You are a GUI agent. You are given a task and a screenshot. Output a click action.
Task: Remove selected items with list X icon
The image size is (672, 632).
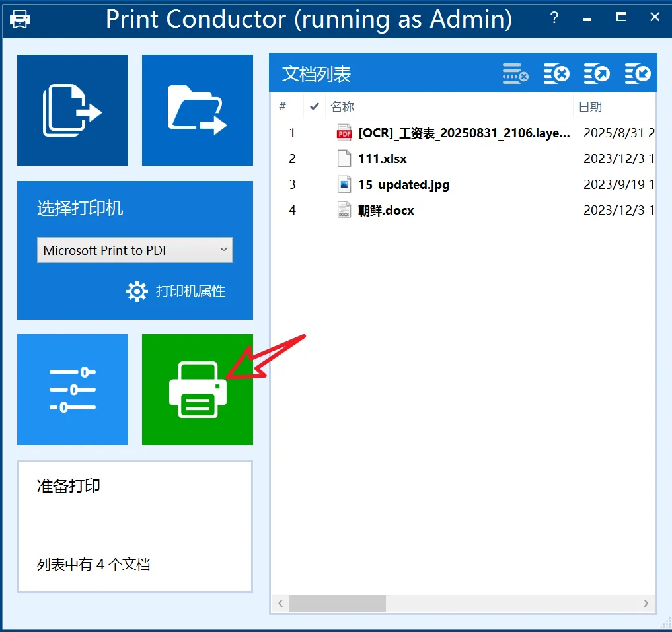(x=556, y=74)
